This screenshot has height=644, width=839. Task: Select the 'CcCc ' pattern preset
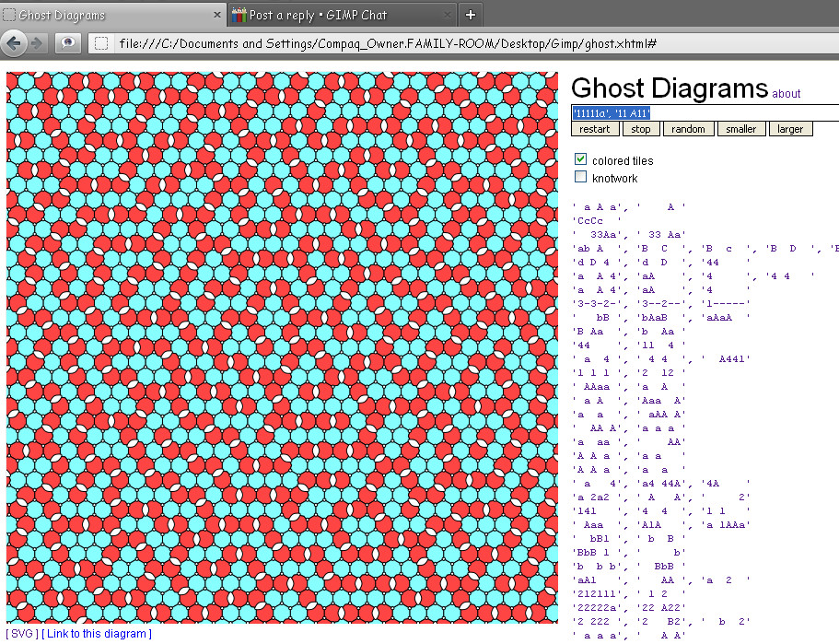[x=597, y=220]
